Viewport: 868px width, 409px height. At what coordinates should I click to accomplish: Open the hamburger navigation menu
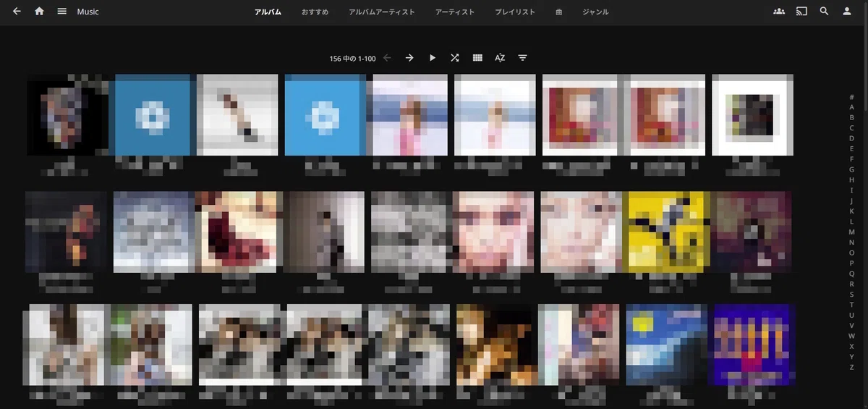[x=62, y=12]
